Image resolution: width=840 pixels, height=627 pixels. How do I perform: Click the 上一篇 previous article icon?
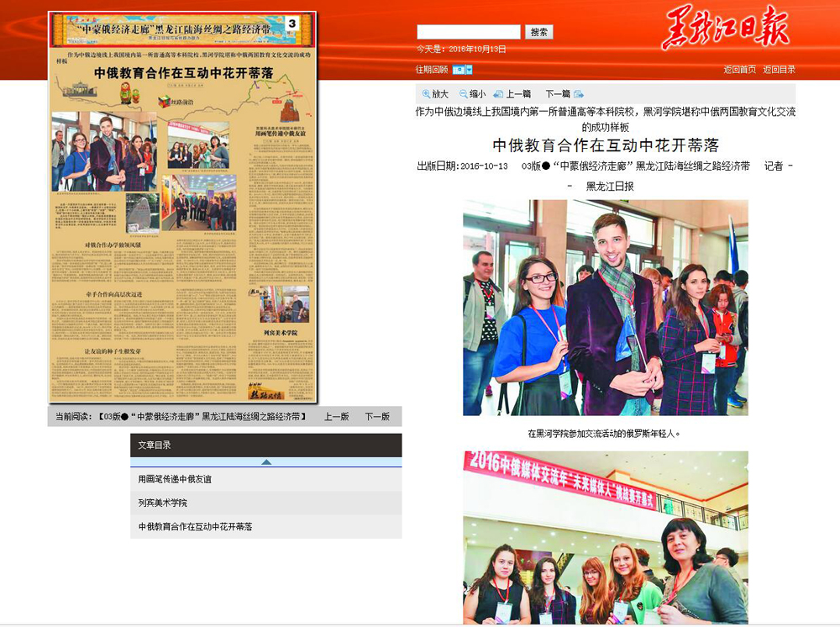pyautogui.click(x=499, y=94)
